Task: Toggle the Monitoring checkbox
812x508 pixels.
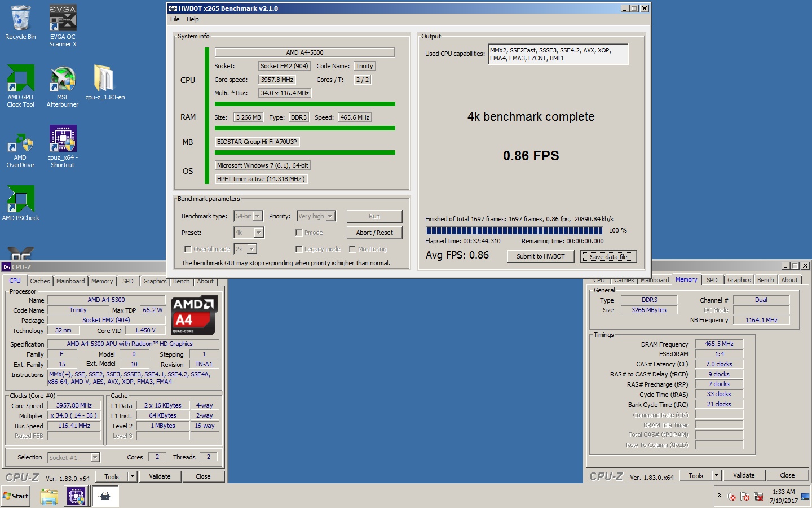Action: pyautogui.click(x=352, y=249)
